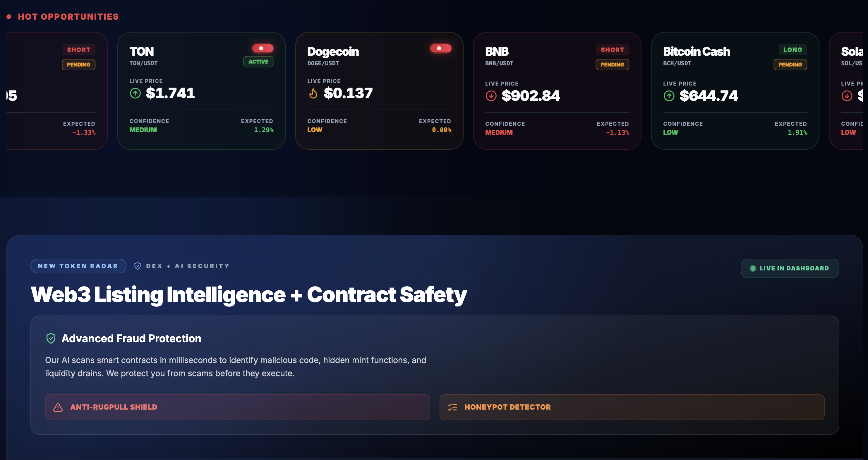Click the red down-arrow beside BNB's price
868x460 pixels.
click(491, 96)
